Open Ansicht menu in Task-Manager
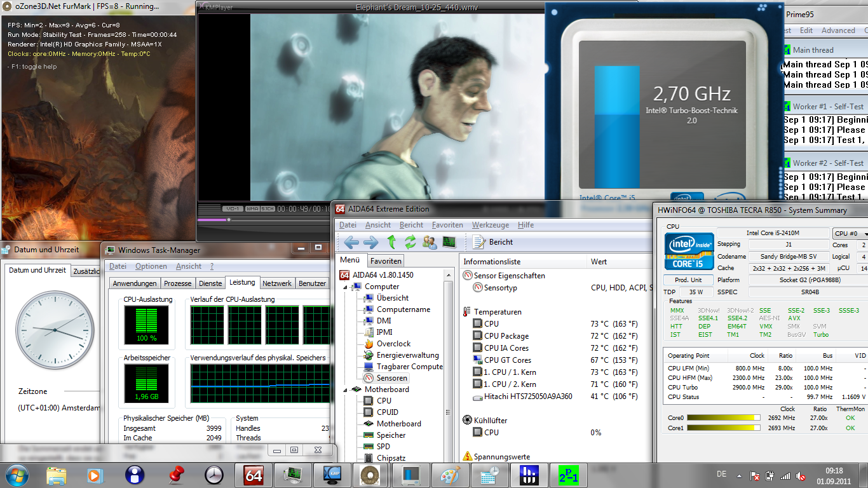The image size is (868, 488). pos(189,266)
